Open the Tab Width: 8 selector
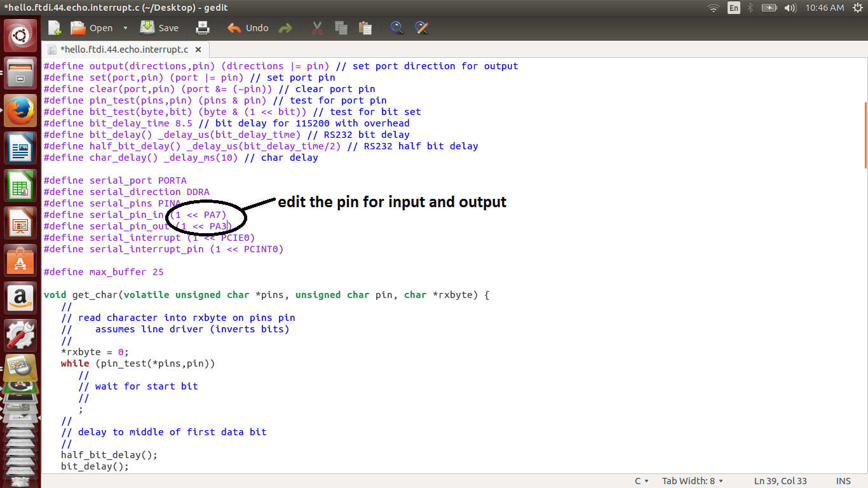The width and height of the screenshot is (868, 488). (x=693, y=481)
